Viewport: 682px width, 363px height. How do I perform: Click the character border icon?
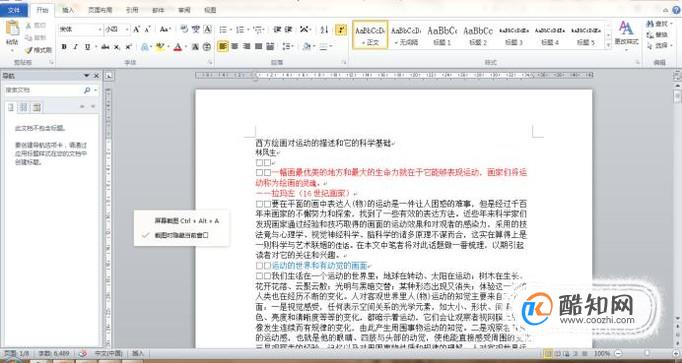[x=207, y=29]
